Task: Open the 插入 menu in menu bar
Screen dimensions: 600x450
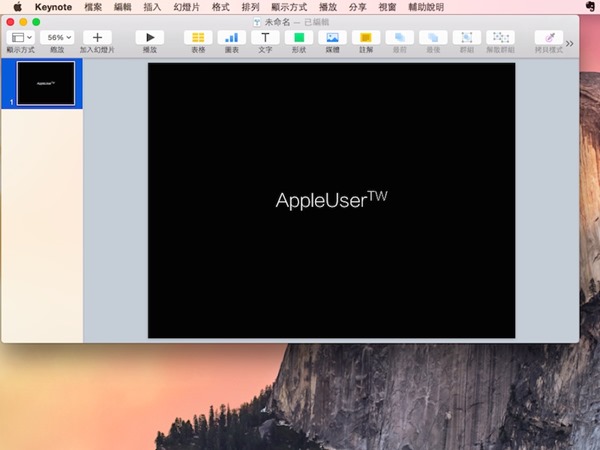Action: click(x=152, y=6)
